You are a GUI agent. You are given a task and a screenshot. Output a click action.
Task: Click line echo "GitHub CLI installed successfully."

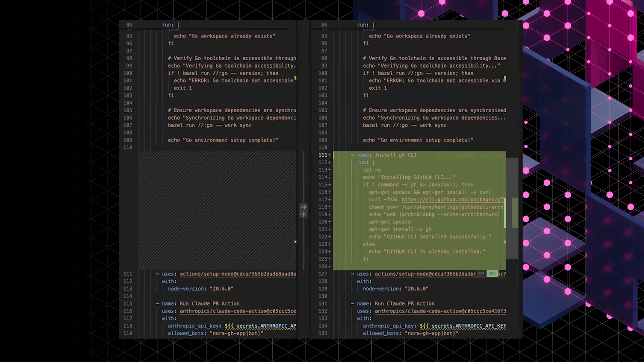tap(430, 237)
